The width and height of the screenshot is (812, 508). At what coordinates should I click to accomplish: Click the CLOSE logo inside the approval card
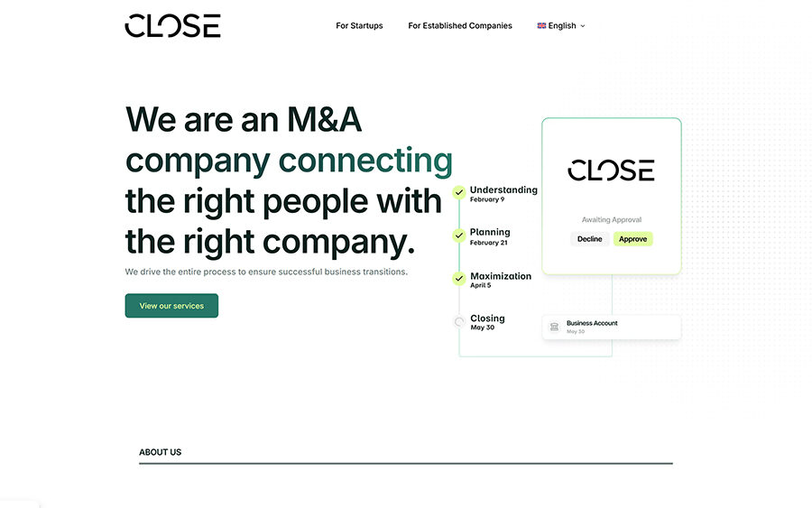pos(611,170)
